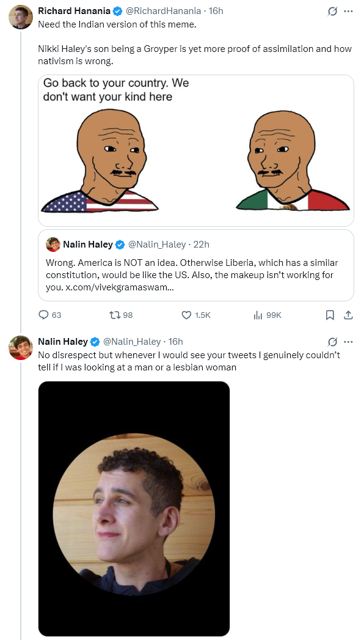Open more options menu on Nalin Haley's reply
364x640 pixels.
click(x=348, y=342)
